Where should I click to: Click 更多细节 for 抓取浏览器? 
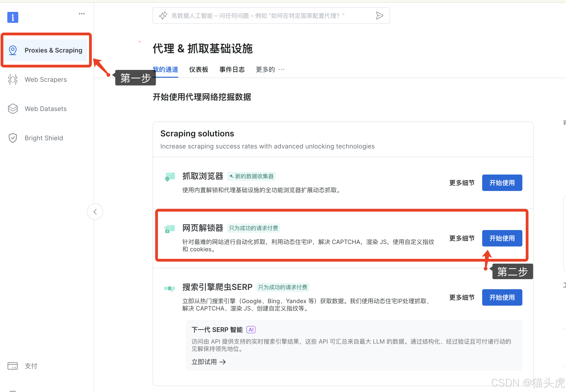462,183
